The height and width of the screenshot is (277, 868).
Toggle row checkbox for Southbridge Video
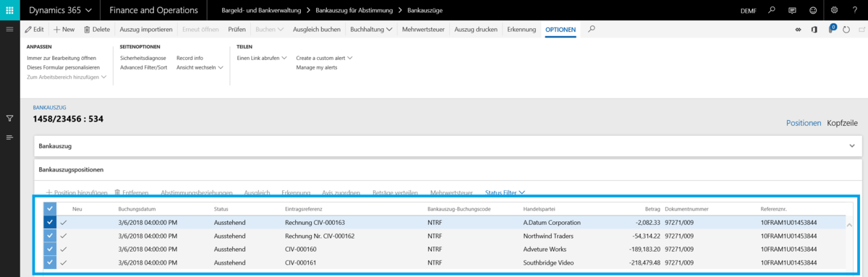(49, 262)
